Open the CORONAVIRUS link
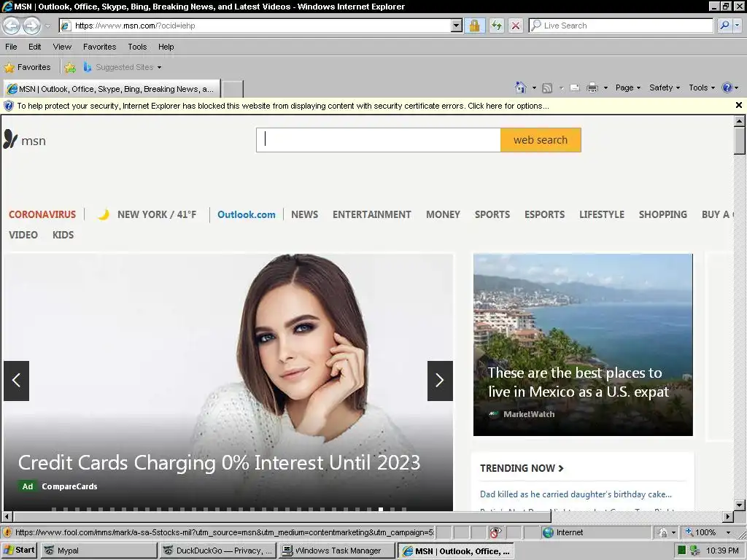This screenshot has height=560, width=747. 42,214
